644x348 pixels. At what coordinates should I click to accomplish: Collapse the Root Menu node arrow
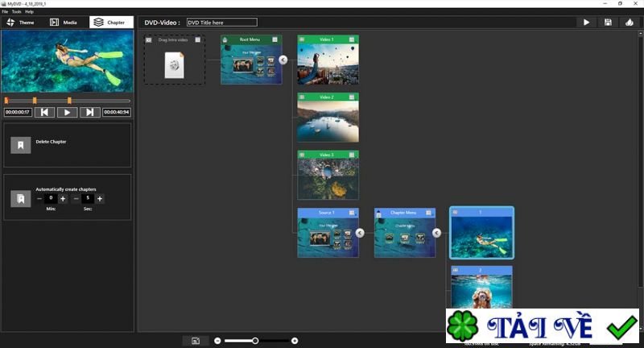(283, 60)
